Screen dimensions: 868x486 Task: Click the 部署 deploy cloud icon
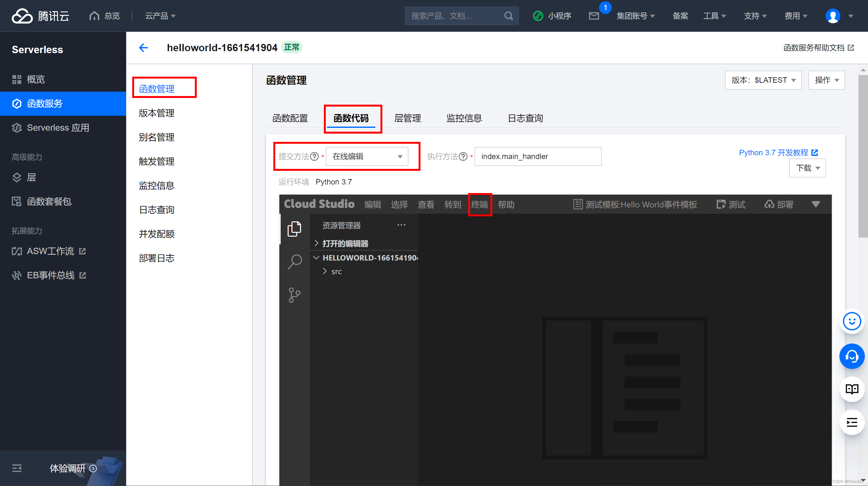coord(769,204)
